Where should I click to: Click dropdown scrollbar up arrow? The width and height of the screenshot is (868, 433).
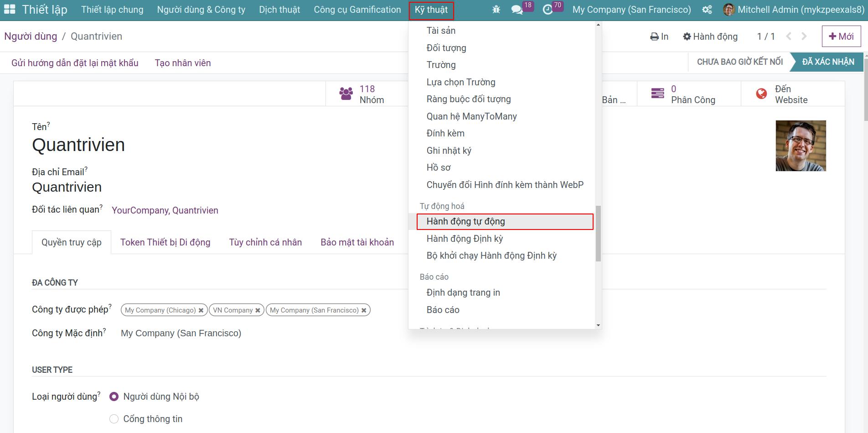(598, 25)
